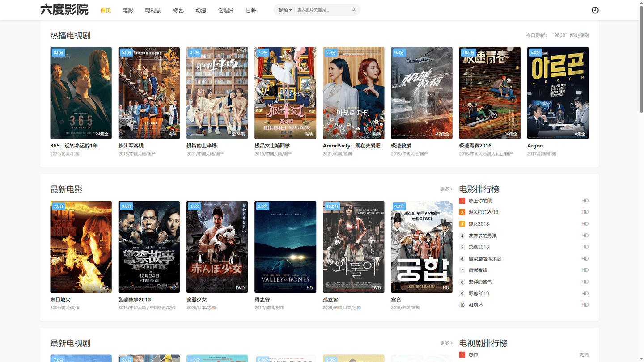Screen dimensions: 644x362
Task: Open the 机智的上半场 poster
Action: tap(217, 93)
